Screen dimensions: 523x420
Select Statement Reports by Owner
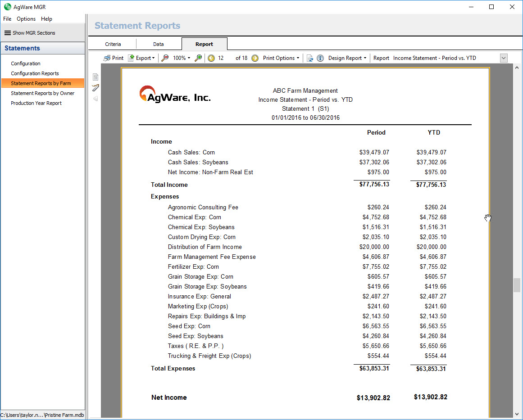[43, 93]
